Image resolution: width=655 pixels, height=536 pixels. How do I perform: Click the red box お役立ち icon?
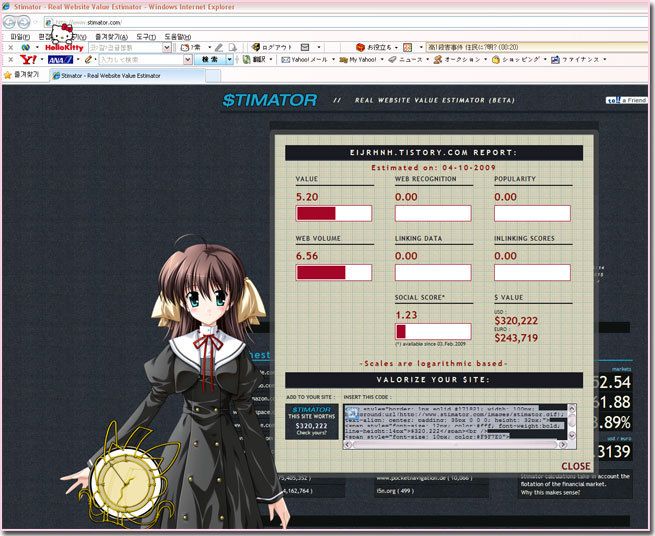pos(361,47)
